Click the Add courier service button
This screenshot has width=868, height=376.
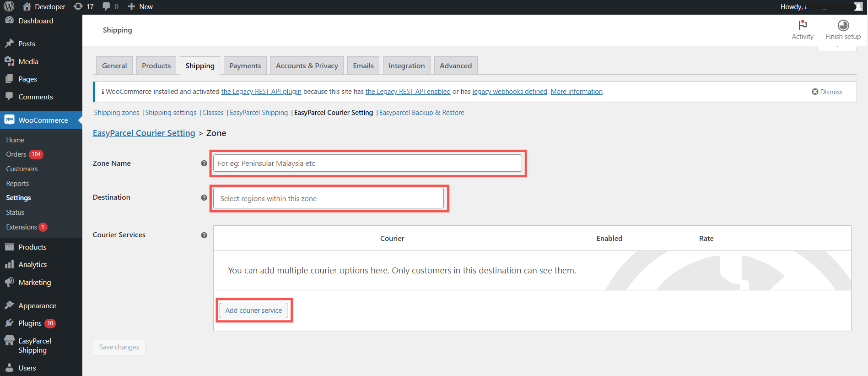tap(253, 310)
